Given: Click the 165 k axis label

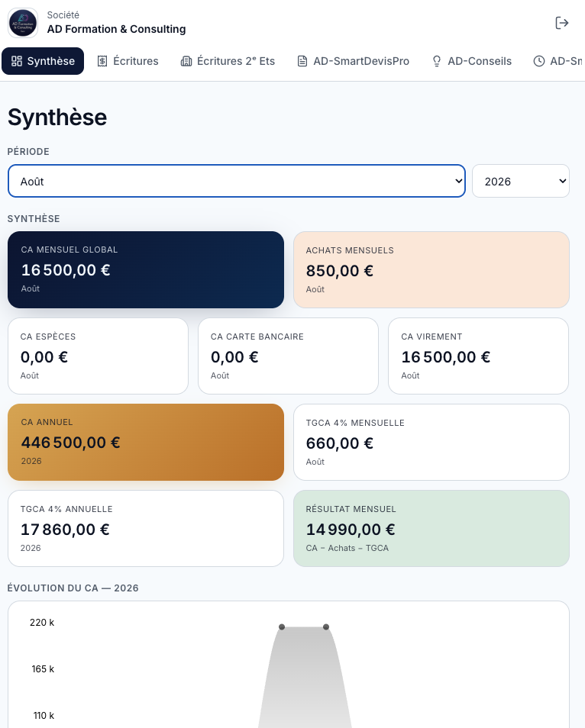Looking at the screenshot, I should (43, 669).
